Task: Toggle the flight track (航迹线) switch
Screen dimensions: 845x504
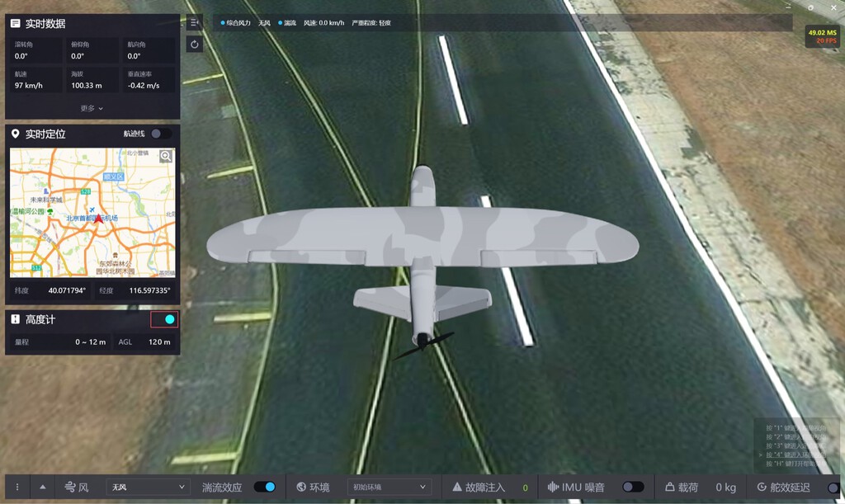Action: pyautogui.click(x=161, y=134)
